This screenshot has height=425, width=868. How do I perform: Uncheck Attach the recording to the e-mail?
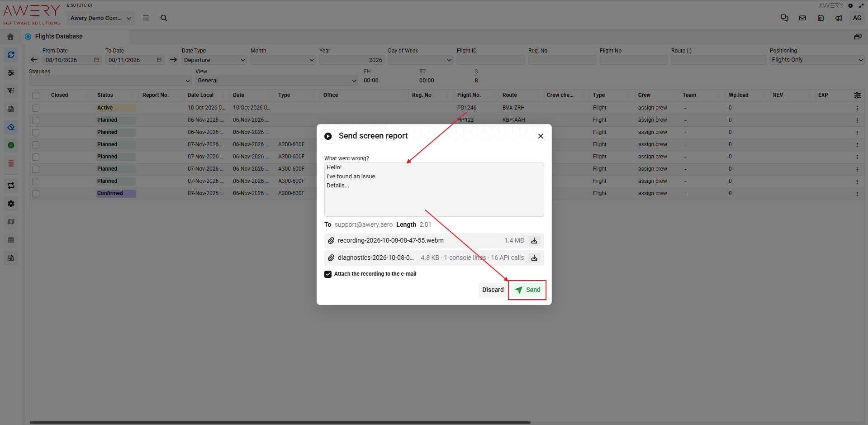[x=328, y=274]
